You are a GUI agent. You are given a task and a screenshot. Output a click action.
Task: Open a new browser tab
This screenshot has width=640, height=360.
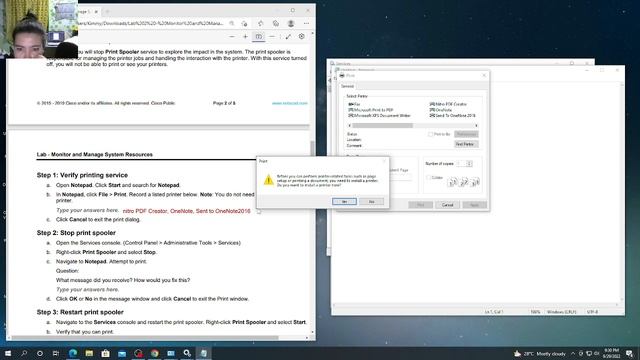[x=108, y=11]
